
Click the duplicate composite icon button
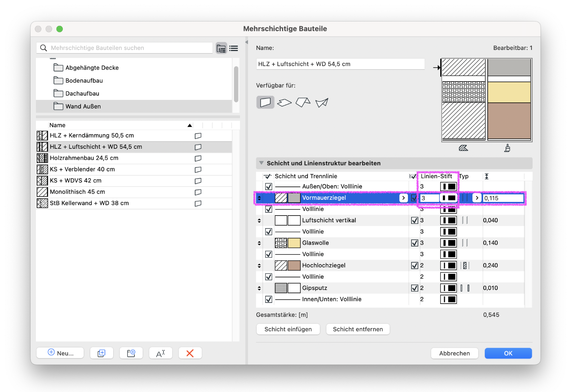pyautogui.click(x=102, y=353)
